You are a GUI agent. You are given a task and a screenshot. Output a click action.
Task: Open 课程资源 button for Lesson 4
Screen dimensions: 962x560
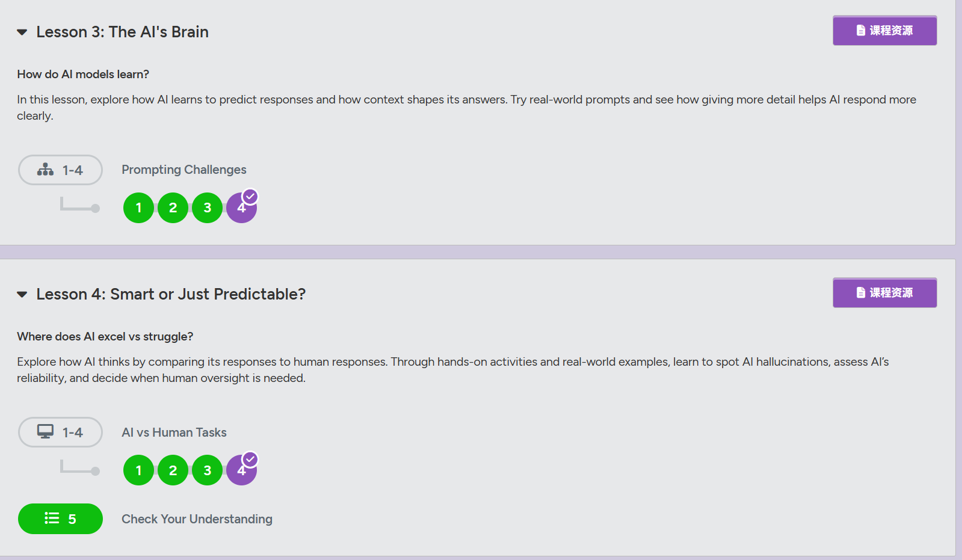(884, 293)
